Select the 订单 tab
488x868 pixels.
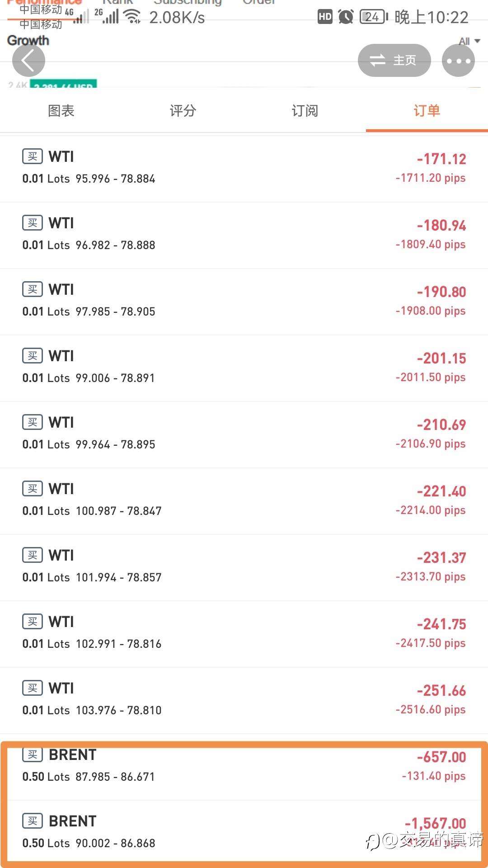(x=427, y=111)
